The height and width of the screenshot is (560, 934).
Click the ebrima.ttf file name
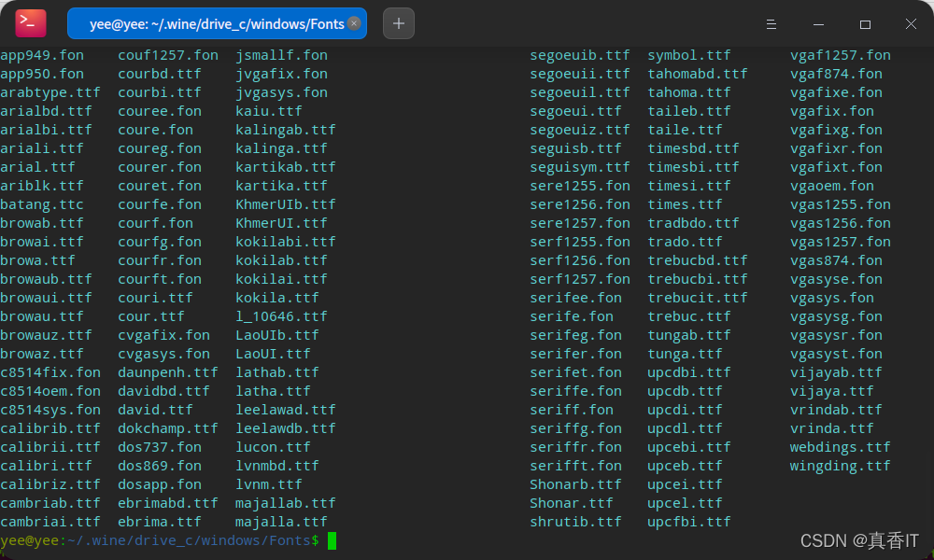160,522
